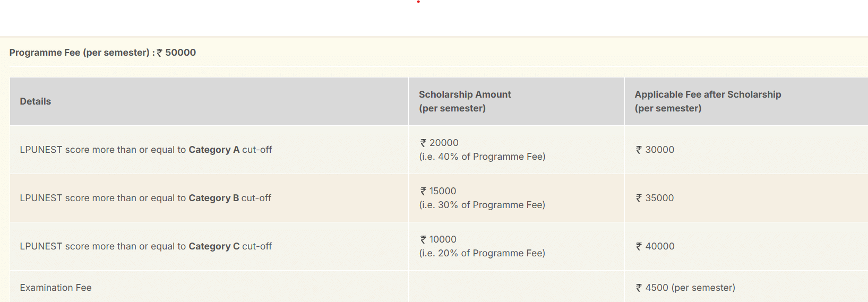Viewport: 868px width, 302px height.
Task: Select the Category B cut-off row text
Action: click(145, 198)
